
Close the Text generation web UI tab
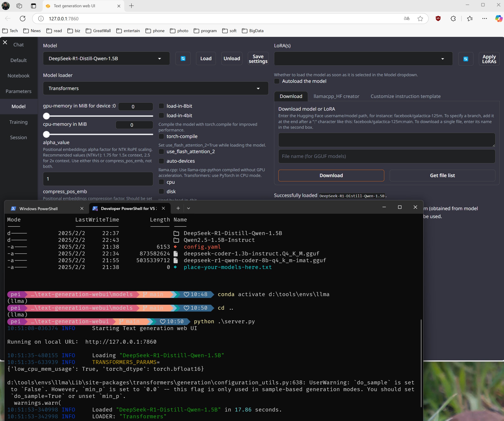pos(119,6)
